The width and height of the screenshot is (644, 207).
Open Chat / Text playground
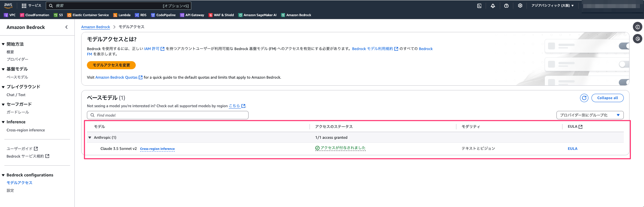coord(16,95)
